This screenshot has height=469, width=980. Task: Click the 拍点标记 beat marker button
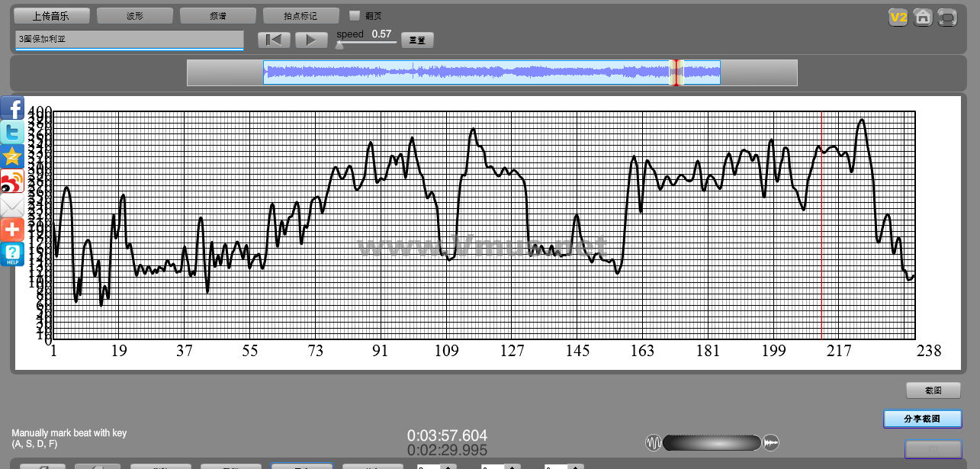tap(300, 15)
